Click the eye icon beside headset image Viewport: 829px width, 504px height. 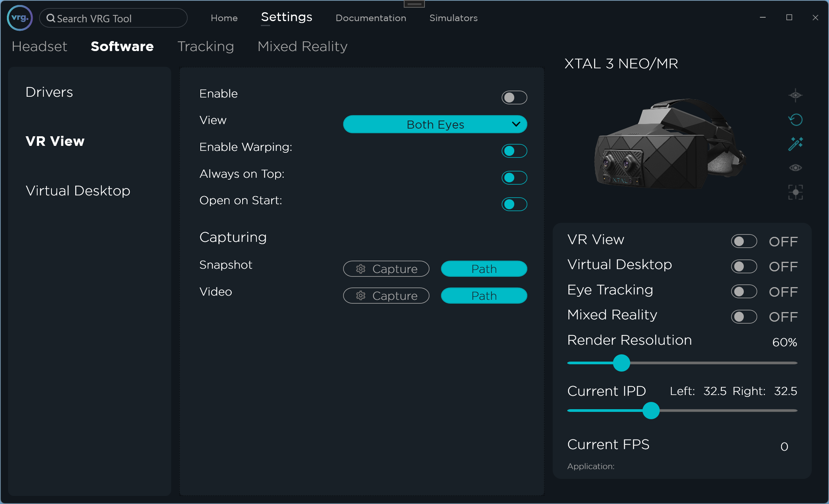[x=795, y=168]
